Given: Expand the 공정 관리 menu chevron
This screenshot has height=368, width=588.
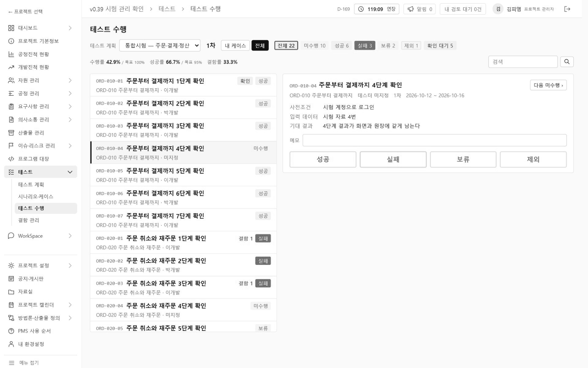Looking at the screenshot, I should pyautogui.click(x=70, y=93).
